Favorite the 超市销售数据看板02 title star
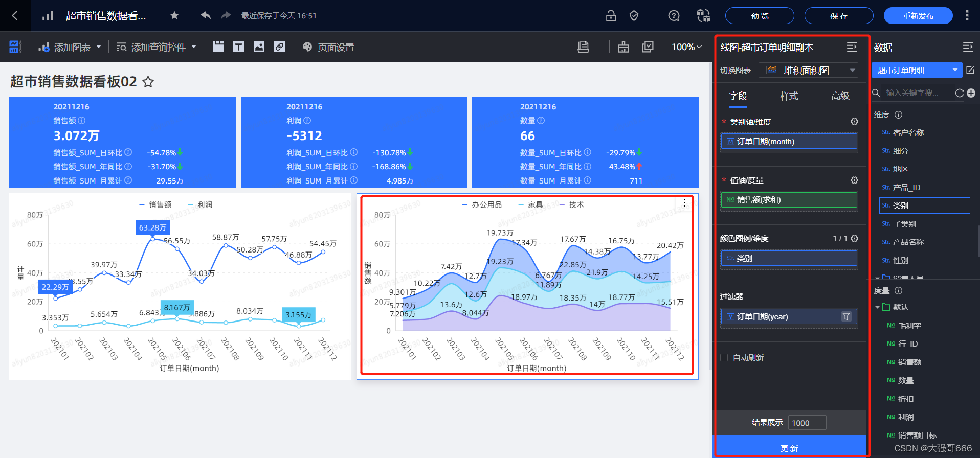The width and height of the screenshot is (980, 458). 148,82
